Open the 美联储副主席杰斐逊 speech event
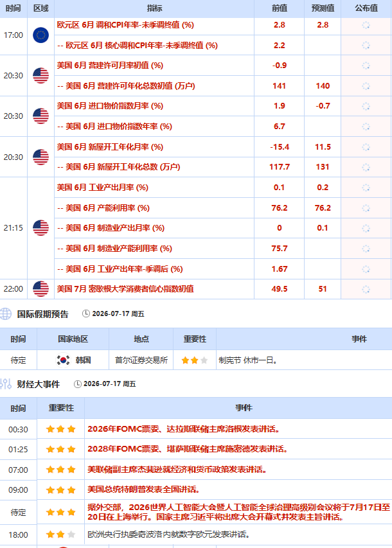The height and width of the screenshot is (548, 392). 177,470
